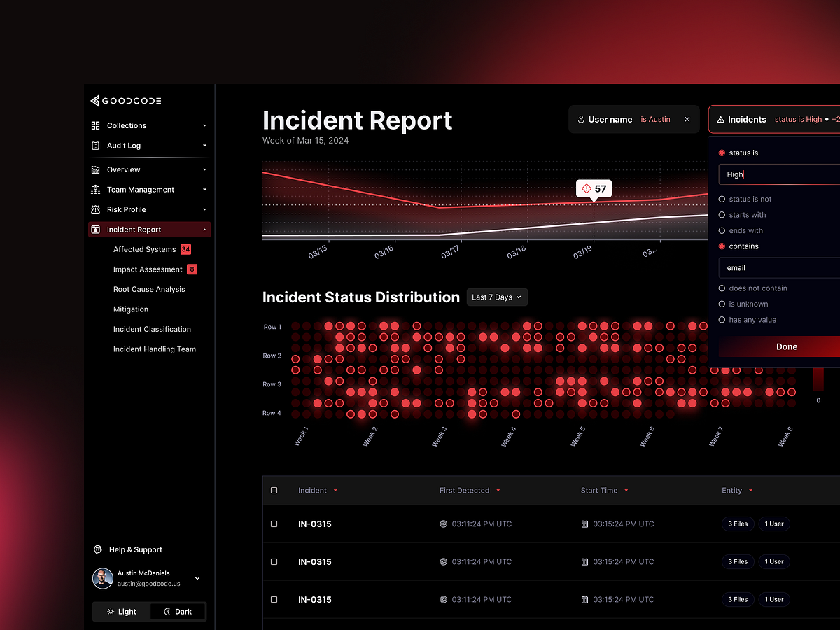Open the Last 7 Days dropdown
The image size is (840, 630).
click(x=497, y=297)
